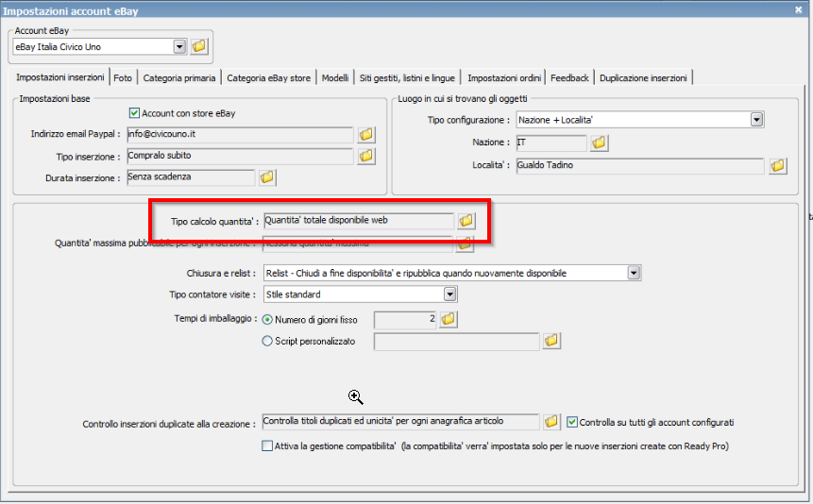Click Durata inserzione field showing Senza scadenza
The height and width of the screenshot is (504, 813).
point(191,176)
